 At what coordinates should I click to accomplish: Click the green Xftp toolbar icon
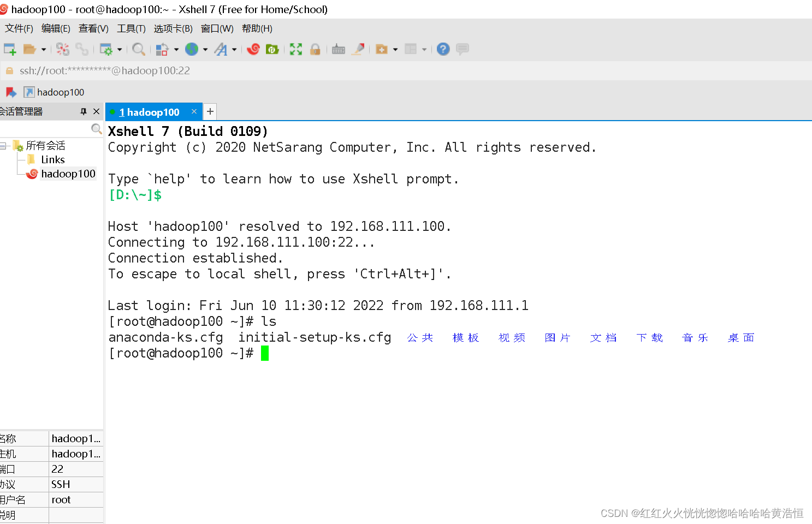(272, 49)
